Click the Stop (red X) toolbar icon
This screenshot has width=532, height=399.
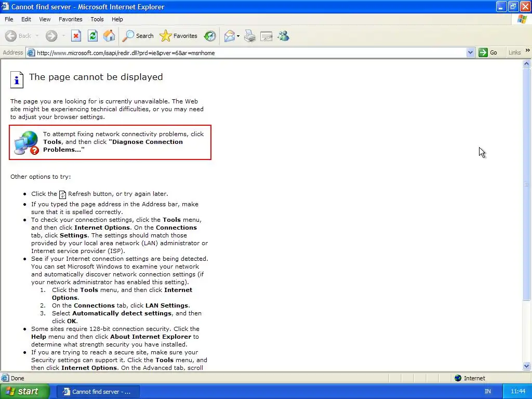tap(76, 36)
